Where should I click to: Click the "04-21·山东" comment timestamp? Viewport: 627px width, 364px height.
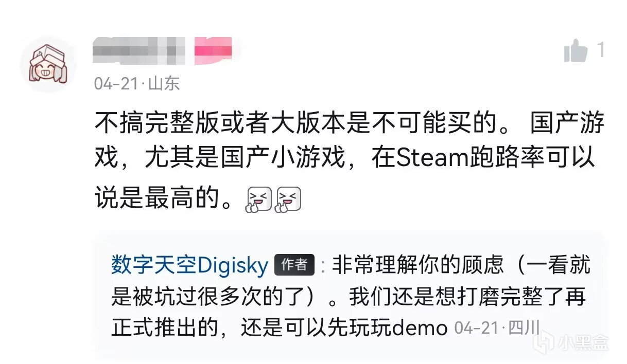click(x=137, y=84)
